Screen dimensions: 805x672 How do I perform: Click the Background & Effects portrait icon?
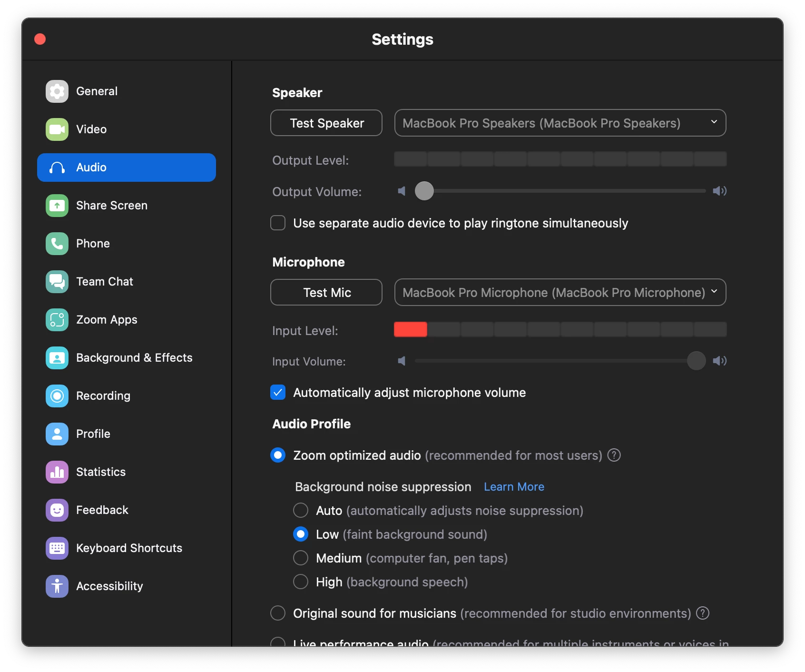pos(57,358)
